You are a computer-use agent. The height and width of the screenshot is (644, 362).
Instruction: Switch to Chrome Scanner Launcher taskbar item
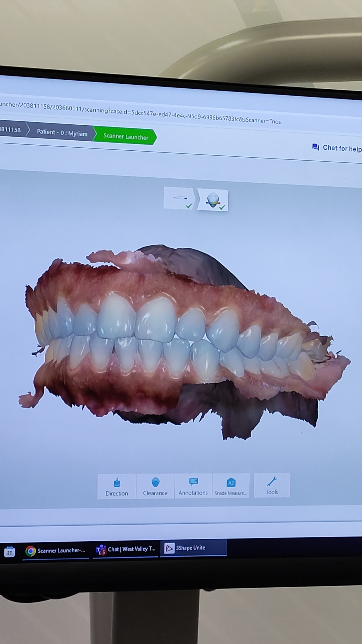tap(56, 551)
